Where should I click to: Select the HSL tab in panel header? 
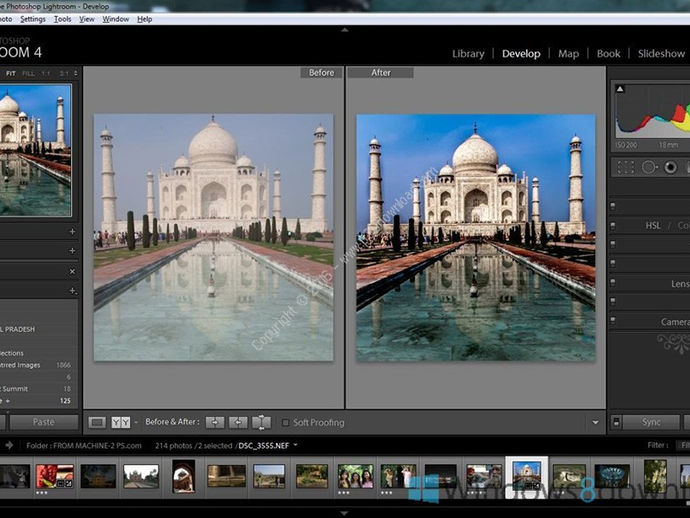[653, 226]
